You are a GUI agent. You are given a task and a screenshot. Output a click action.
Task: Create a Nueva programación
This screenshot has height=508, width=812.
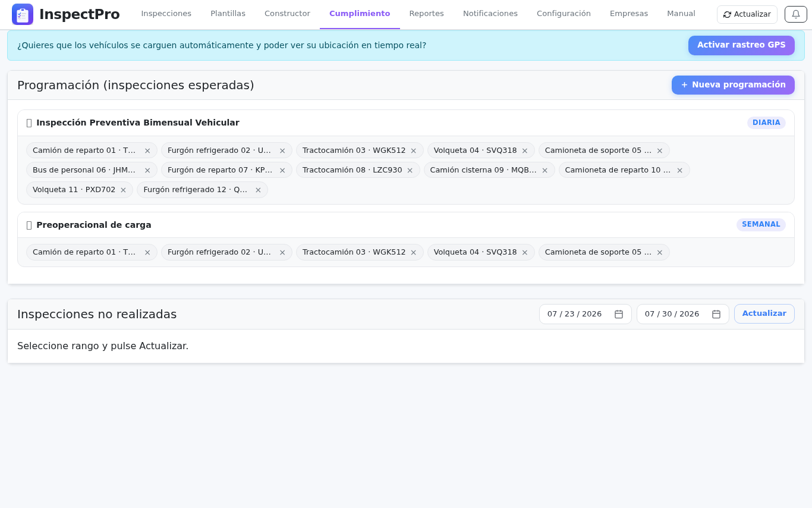pos(733,85)
